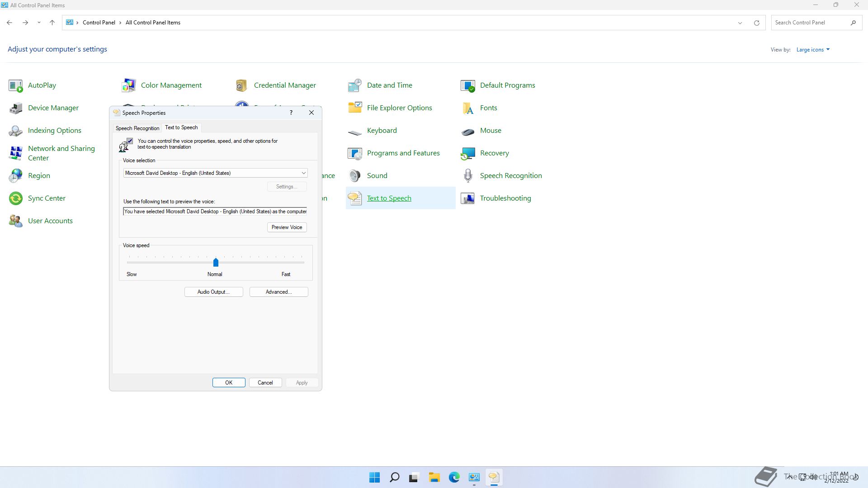Open the AutoPlay icon
The height and width of the screenshot is (488, 868).
(16, 85)
